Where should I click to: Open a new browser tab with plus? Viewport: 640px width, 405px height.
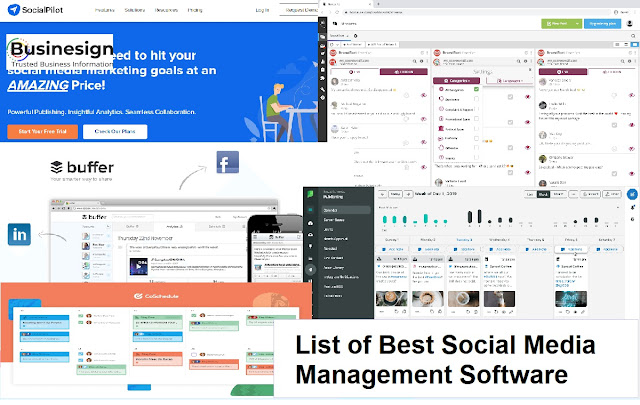[378, 4]
